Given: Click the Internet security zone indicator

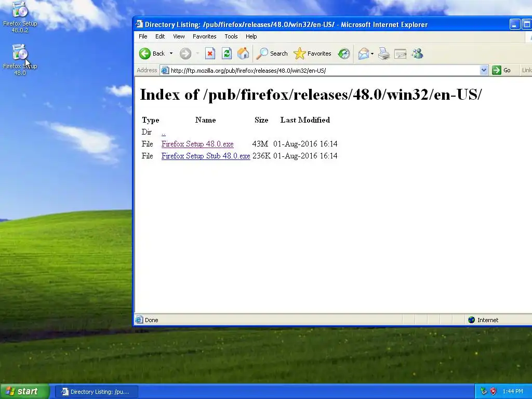Looking at the screenshot, I should (483, 320).
